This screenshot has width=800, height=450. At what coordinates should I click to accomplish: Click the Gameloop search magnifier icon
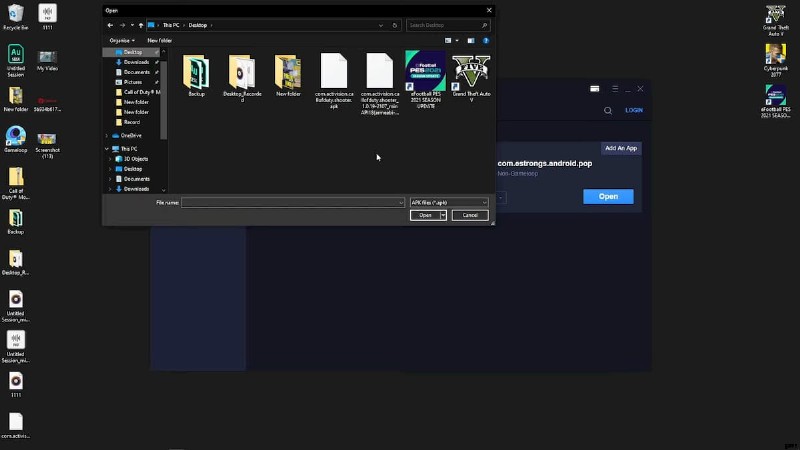(607, 110)
